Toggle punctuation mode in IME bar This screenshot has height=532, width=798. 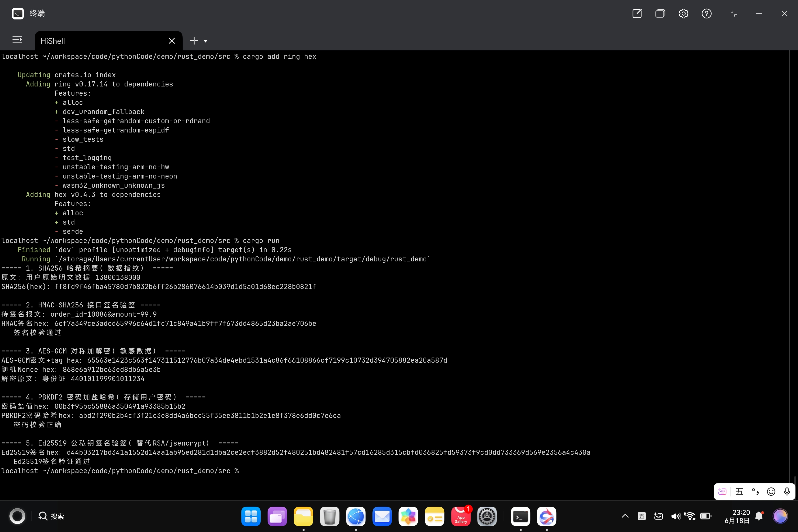755,491
